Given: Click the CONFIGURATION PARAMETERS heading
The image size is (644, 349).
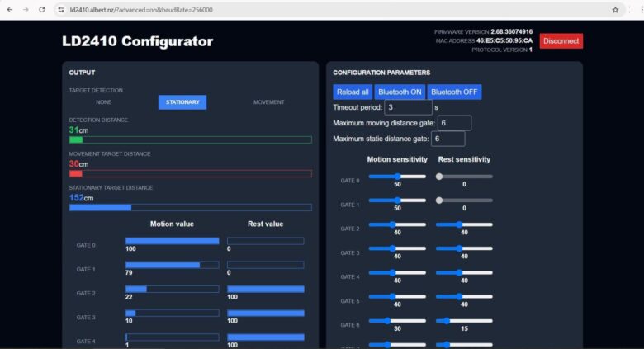Looking at the screenshot, I should [381, 73].
